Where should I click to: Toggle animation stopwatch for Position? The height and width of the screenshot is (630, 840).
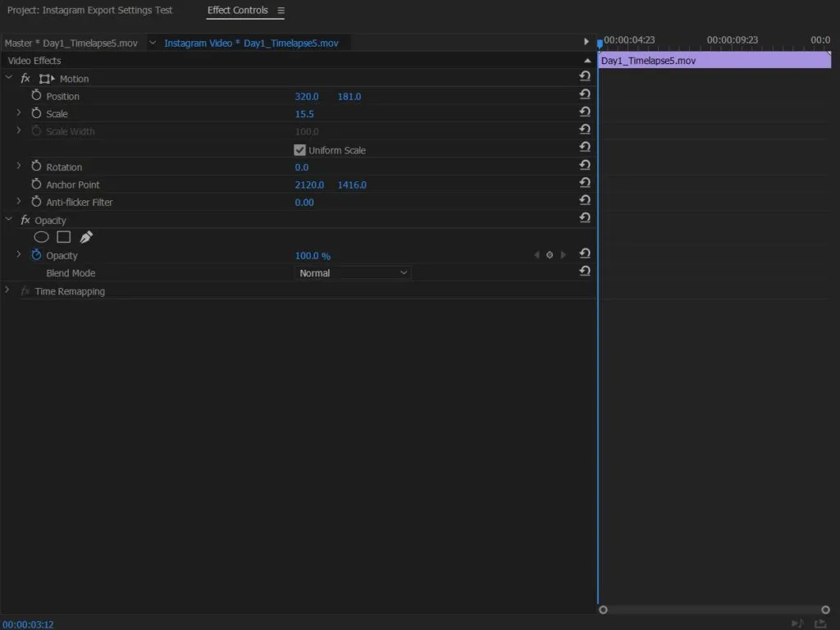36,96
